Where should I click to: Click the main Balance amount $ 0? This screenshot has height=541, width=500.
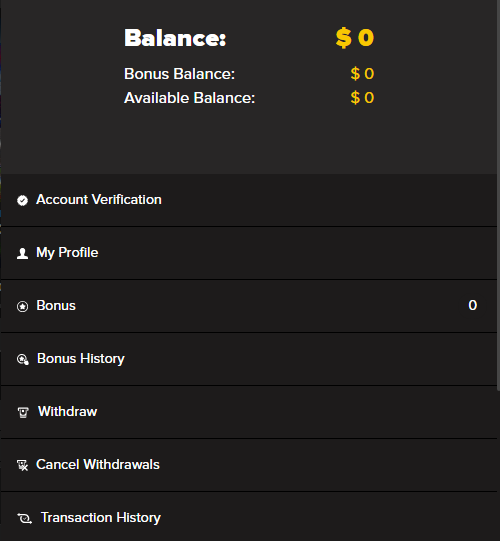(x=355, y=38)
